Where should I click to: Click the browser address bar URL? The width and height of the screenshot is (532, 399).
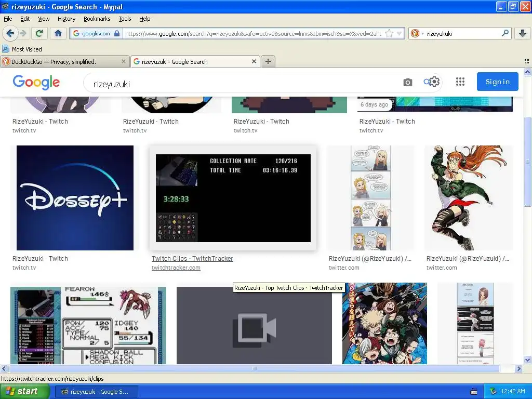pyautogui.click(x=253, y=34)
